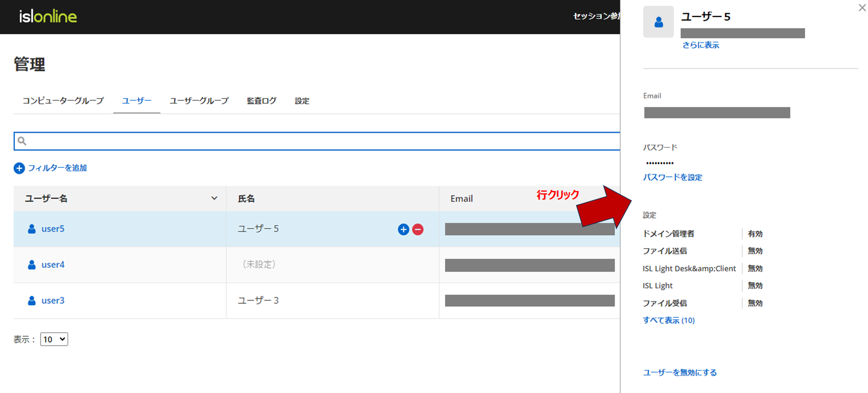Click the plus icon beside フィルターを追加
The height and width of the screenshot is (393, 868).
[19, 168]
